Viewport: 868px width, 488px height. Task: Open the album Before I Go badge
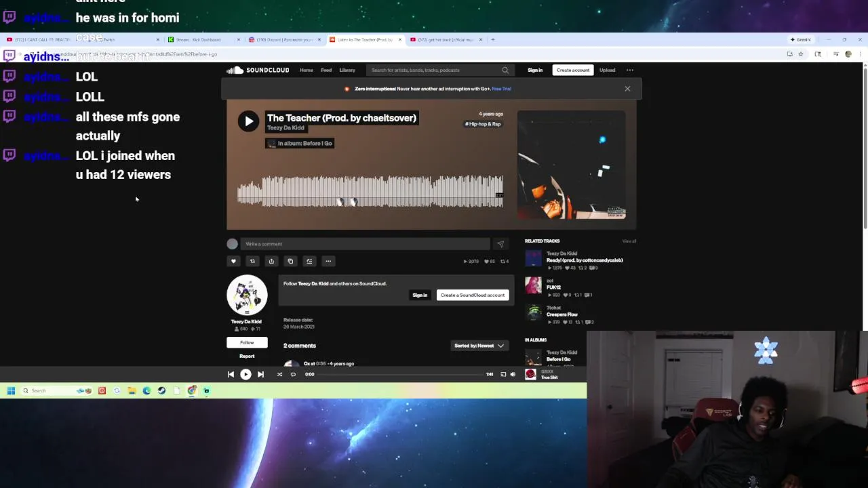pos(299,143)
